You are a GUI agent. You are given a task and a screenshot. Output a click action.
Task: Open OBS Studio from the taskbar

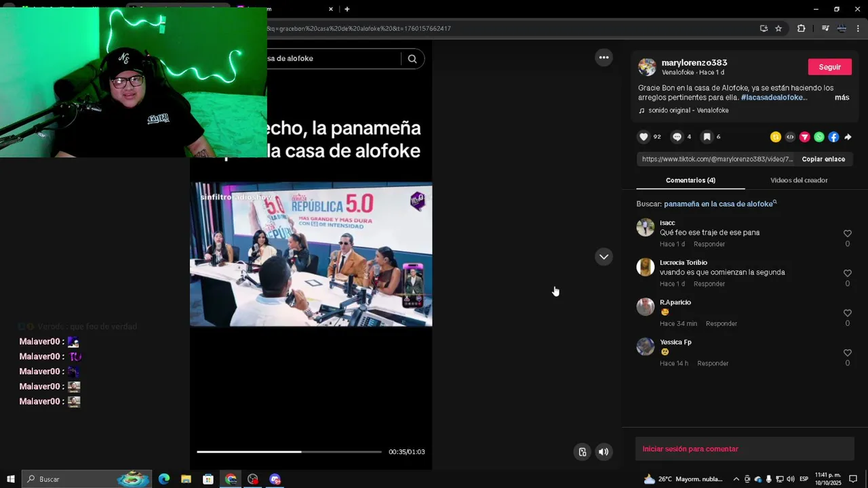click(x=253, y=479)
